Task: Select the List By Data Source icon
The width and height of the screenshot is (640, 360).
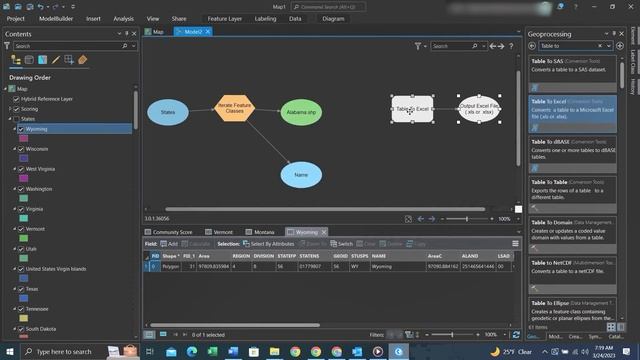Action: [29, 60]
